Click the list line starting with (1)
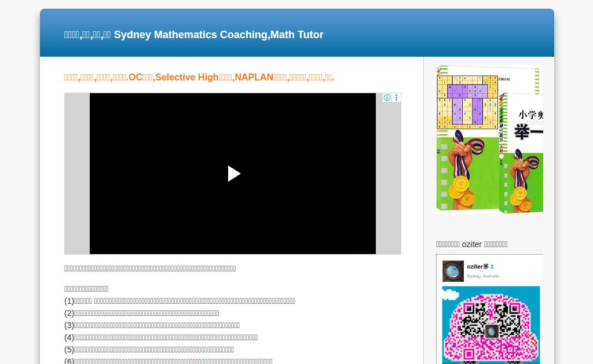Screen dimensions: 593x364 pyautogui.click(x=180, y=302)
